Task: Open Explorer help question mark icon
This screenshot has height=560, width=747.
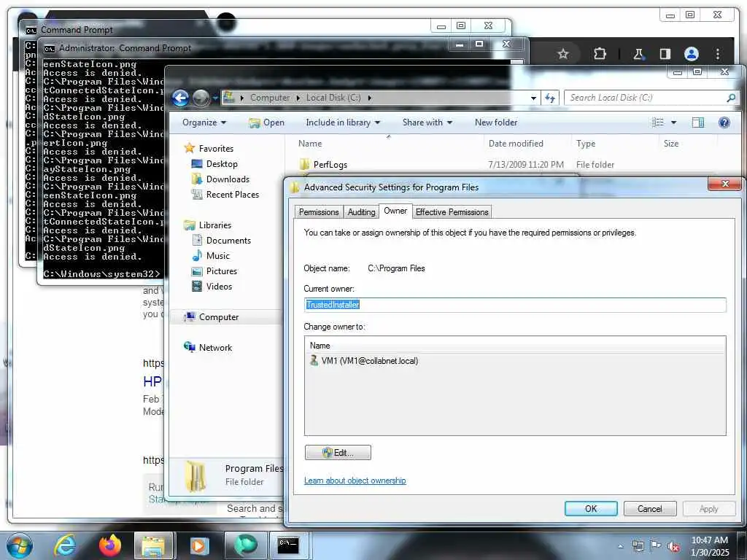Action: point(724,122)
